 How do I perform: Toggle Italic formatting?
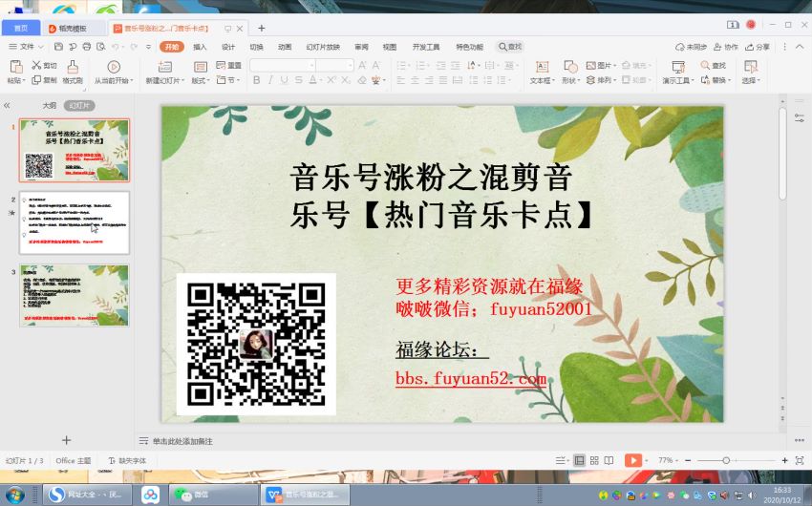pyautogui.click(x=270, y=79)
